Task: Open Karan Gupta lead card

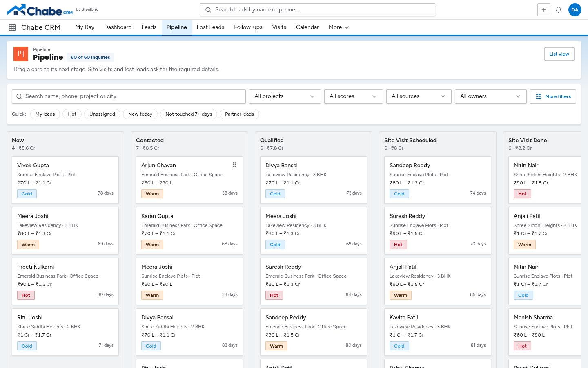Action: tap(189, 231)
